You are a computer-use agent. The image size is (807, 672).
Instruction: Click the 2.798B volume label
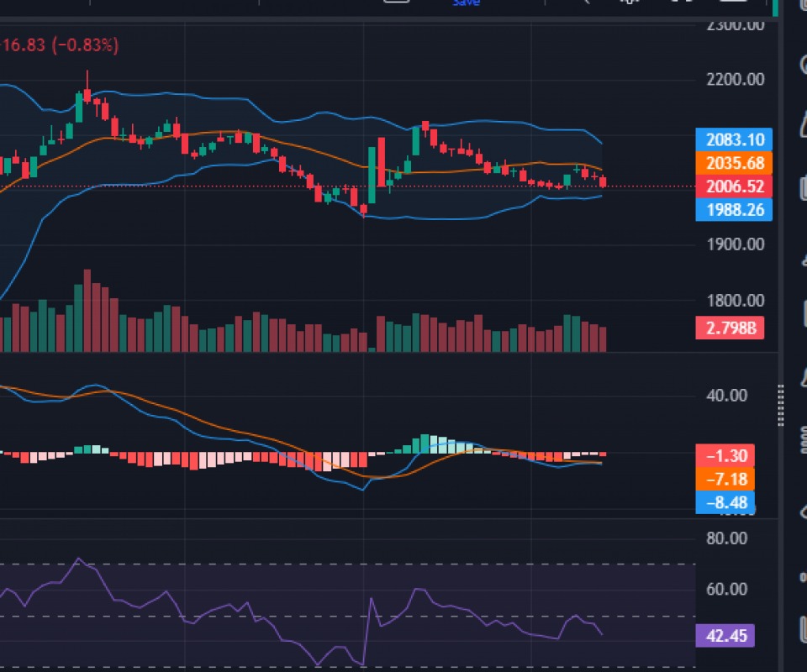tap(730, 328)
